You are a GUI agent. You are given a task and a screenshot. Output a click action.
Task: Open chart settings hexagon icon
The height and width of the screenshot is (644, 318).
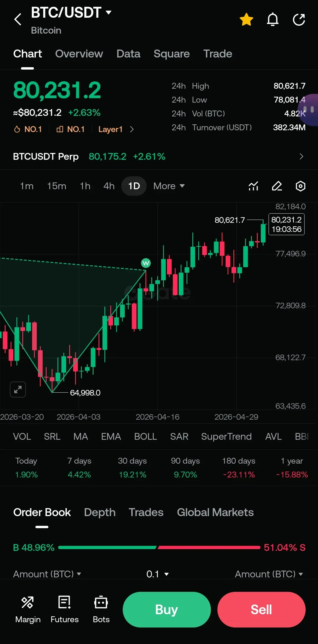click(300, 186)
